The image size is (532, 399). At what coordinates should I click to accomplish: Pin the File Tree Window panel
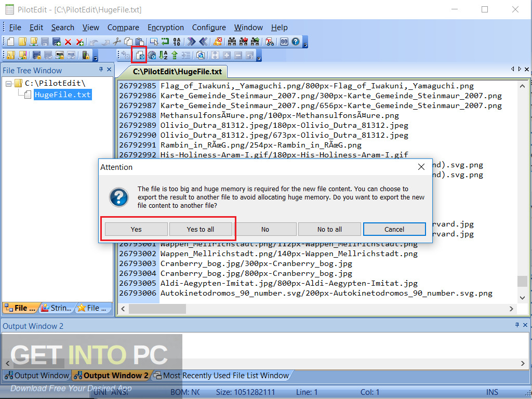pos(101,70)
